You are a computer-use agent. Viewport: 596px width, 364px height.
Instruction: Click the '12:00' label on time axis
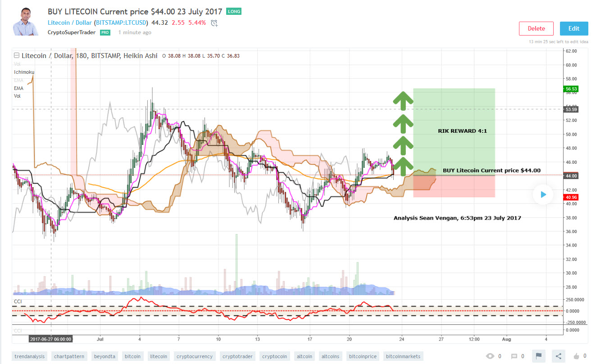click(x=474, y=339)
